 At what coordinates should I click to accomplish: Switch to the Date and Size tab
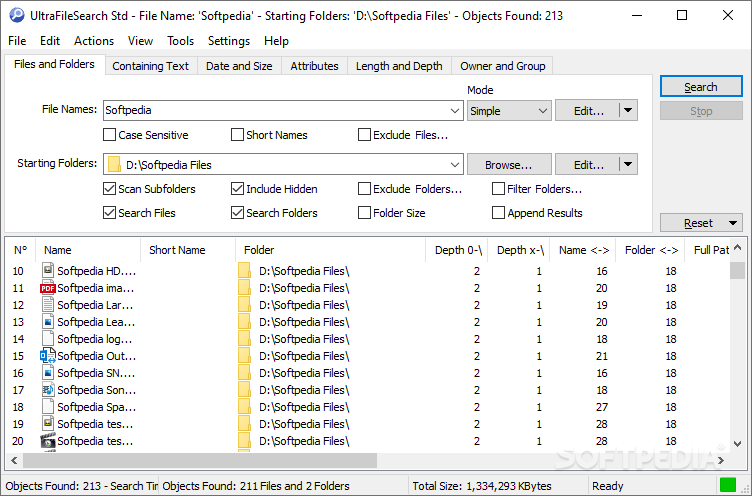pos(239,66)
